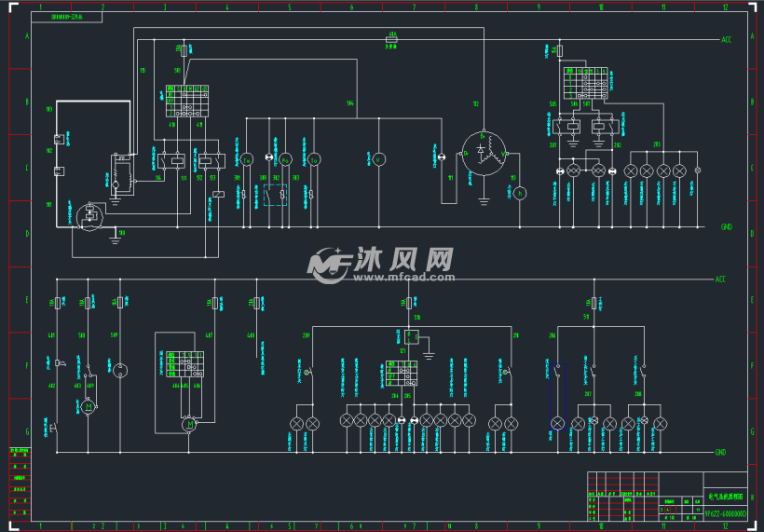
Task: Select the battery box between wires 103 and 102
Action: (59, 140)
